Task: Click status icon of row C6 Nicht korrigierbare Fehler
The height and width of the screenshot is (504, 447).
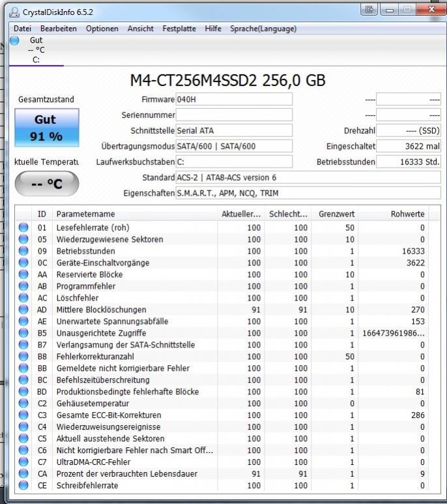Action: point(23,450)
